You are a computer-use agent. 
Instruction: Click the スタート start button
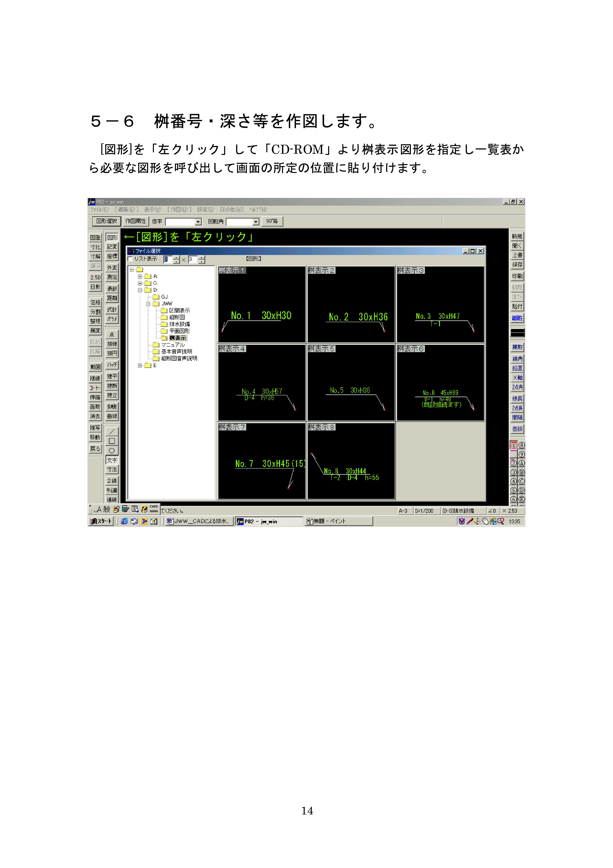pos(101,521)
